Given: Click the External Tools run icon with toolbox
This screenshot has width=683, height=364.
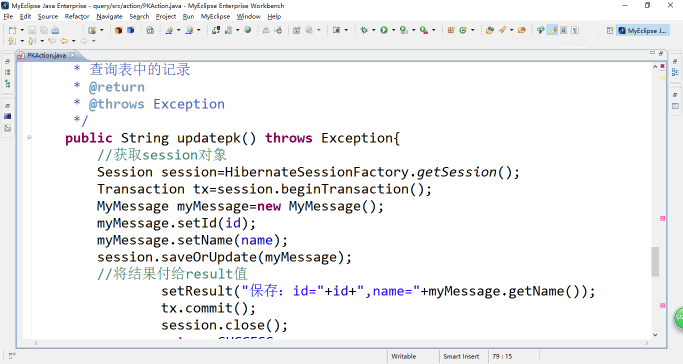Looking at the screenshot, I should tap(423, 30).
